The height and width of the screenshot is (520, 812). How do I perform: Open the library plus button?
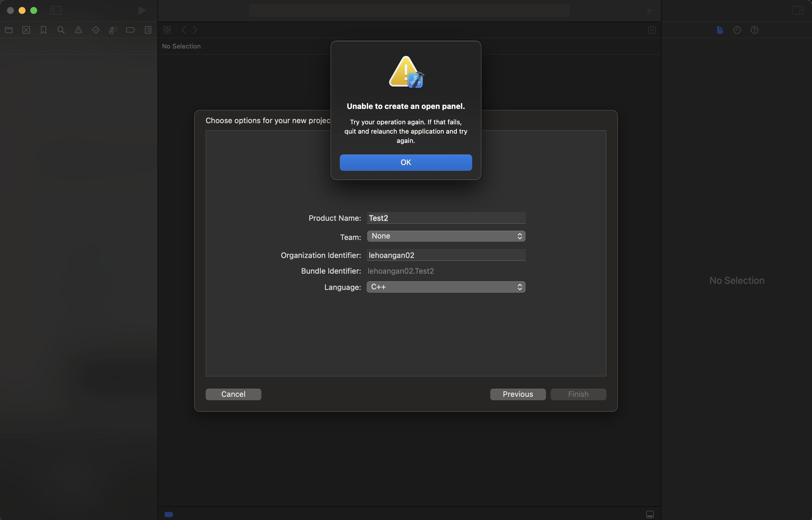click(x=649, y=10)
